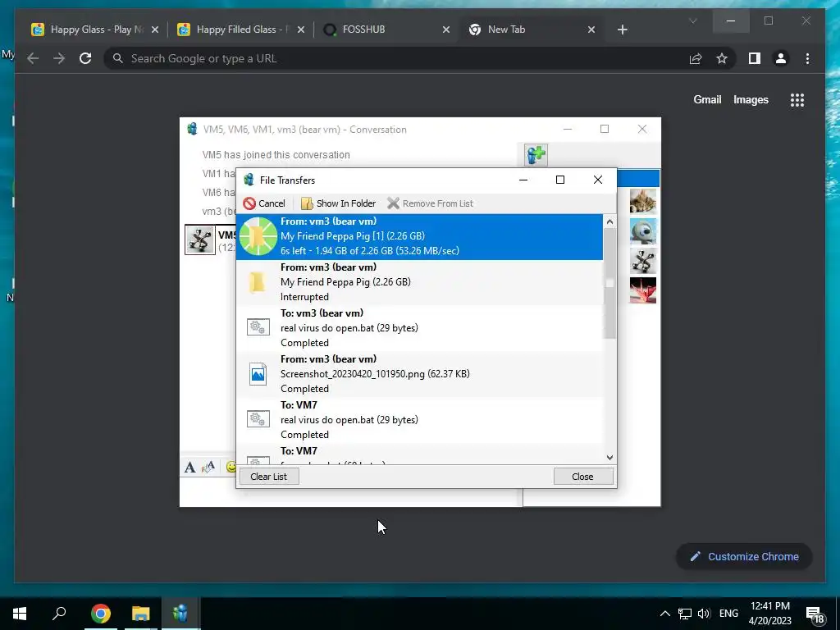Open Google apps grid
Image resolution: width=840 pixels, height=630 pixels.
[797, 99]
